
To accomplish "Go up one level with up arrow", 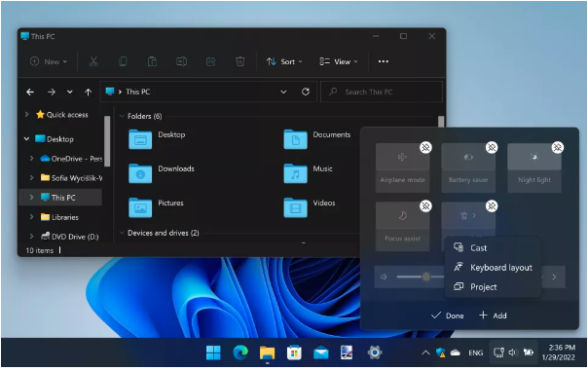I will (x=89, y=92).
